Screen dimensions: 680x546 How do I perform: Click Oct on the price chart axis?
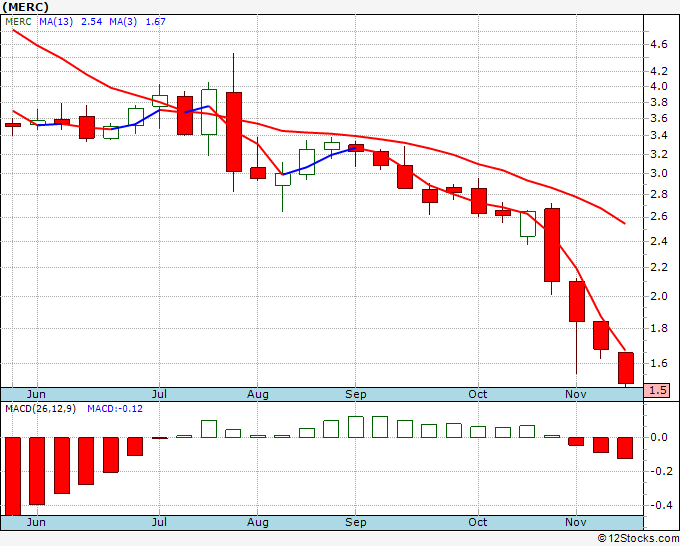[477, 394]
